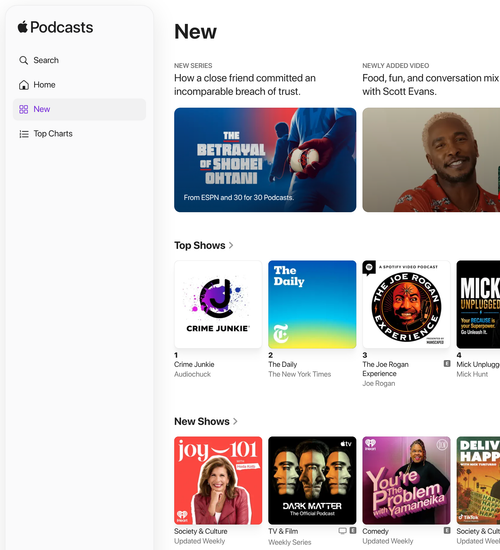Click the Audiochuck publisher name
500x550 pixels.
tap(192, 374)
